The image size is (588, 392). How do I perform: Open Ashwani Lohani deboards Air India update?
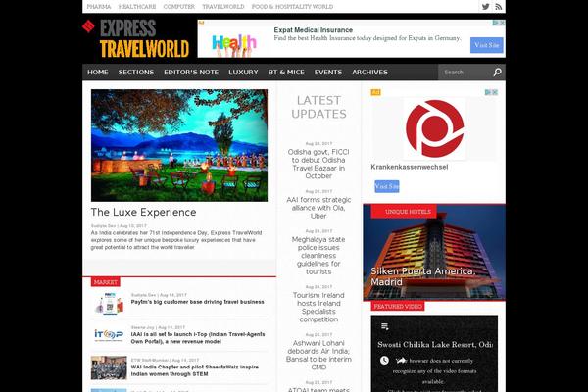click(318, 355)
